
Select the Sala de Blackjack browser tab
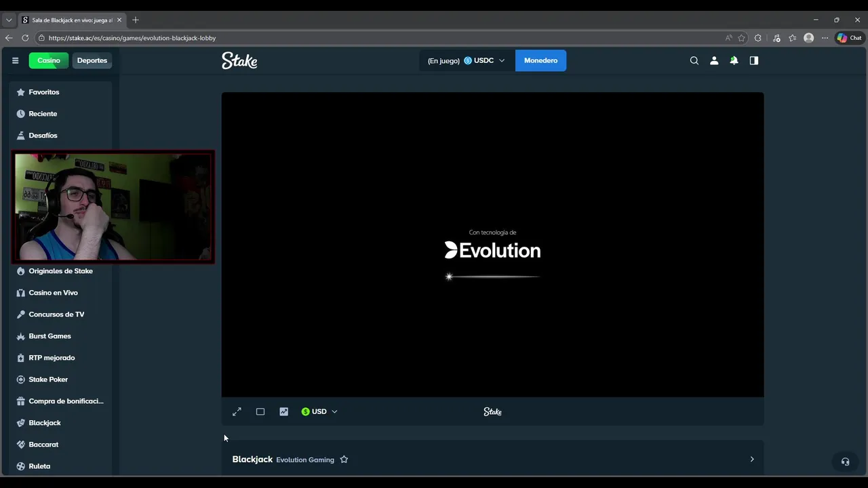tap(71, 20)
